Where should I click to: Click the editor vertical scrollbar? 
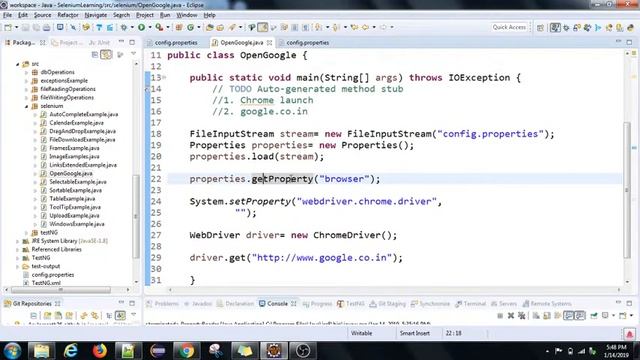627,190
